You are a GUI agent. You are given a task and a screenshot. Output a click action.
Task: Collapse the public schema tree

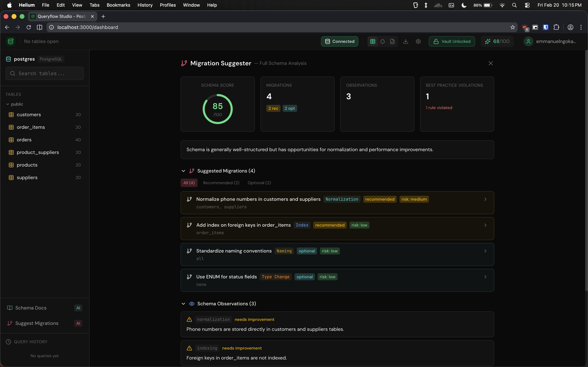click(x=8, y=104)
